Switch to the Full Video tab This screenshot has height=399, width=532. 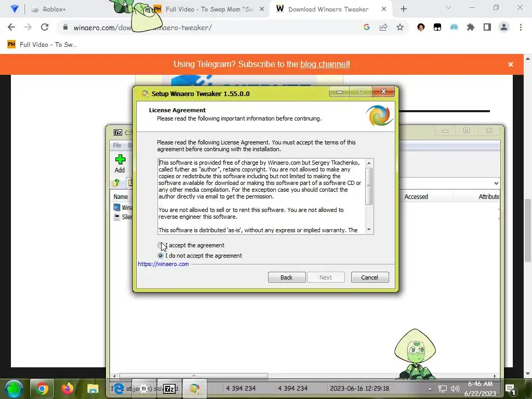(209, 9)
